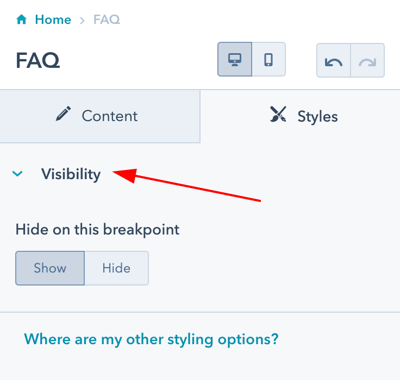Select the Show toggle option
The height and width of the screenshot is (380, 400).
pos(50,268)
